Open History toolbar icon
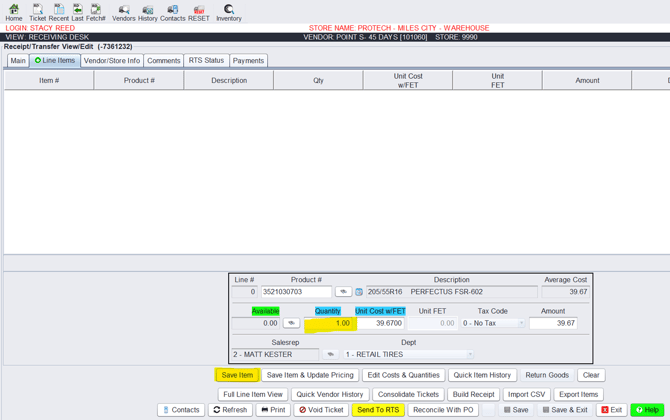Viewport: 670px width, 420px height. [147, 10]
